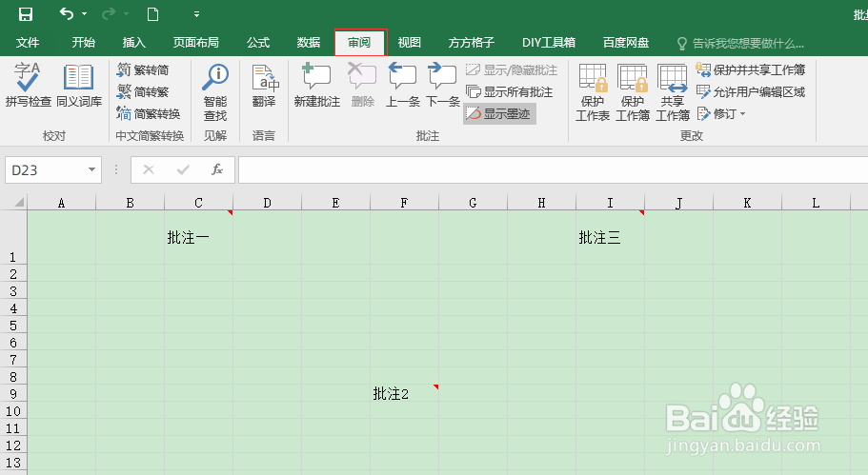This screenshot has height=475, width=868.
Task: Click 保护工作簿 protect workbook
Action: coord(632,91)
